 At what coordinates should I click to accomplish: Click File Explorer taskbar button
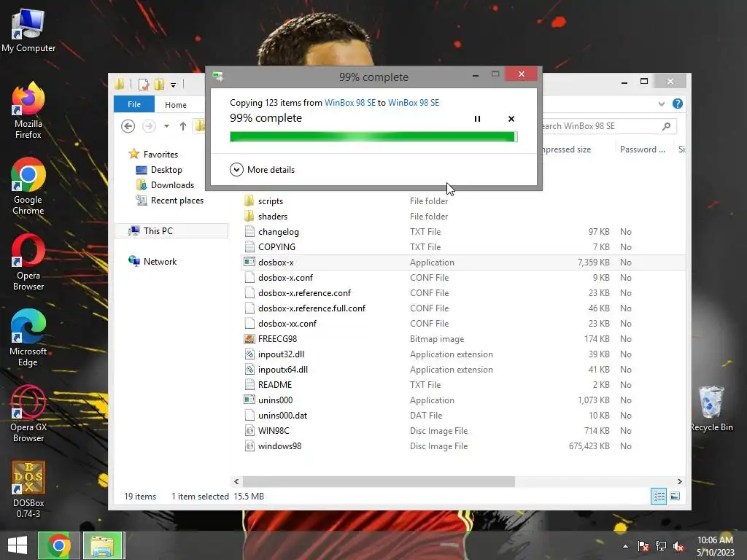pos(103,545)
